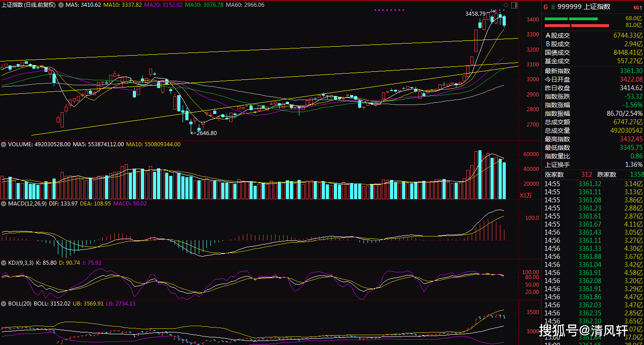Click the 指数振幅 value 86.70/2.54%
644x345 pixels.
625,114
